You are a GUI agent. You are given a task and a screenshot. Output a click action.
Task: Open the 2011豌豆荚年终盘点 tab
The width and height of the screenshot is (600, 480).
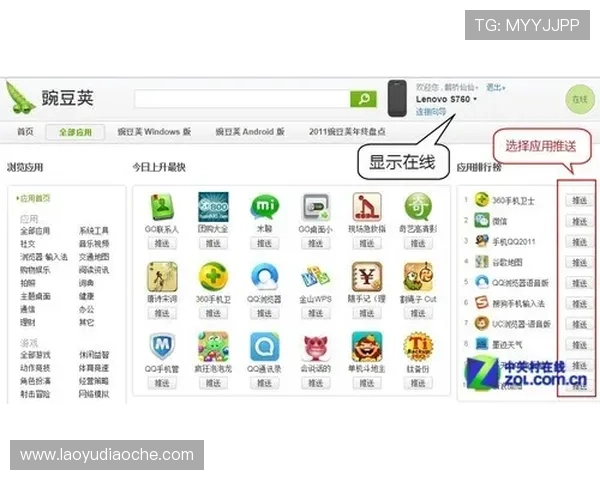(x=347, y=132)
